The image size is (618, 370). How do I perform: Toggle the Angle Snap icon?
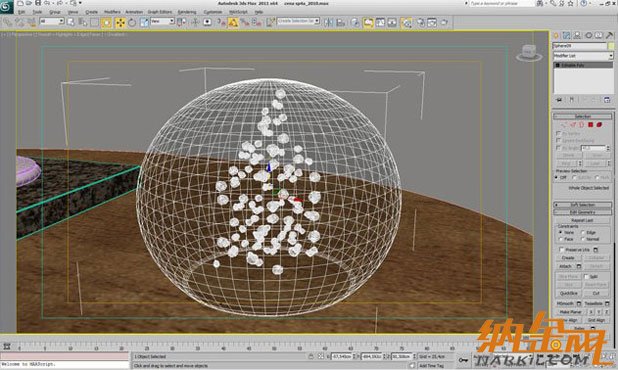[233, 22]
